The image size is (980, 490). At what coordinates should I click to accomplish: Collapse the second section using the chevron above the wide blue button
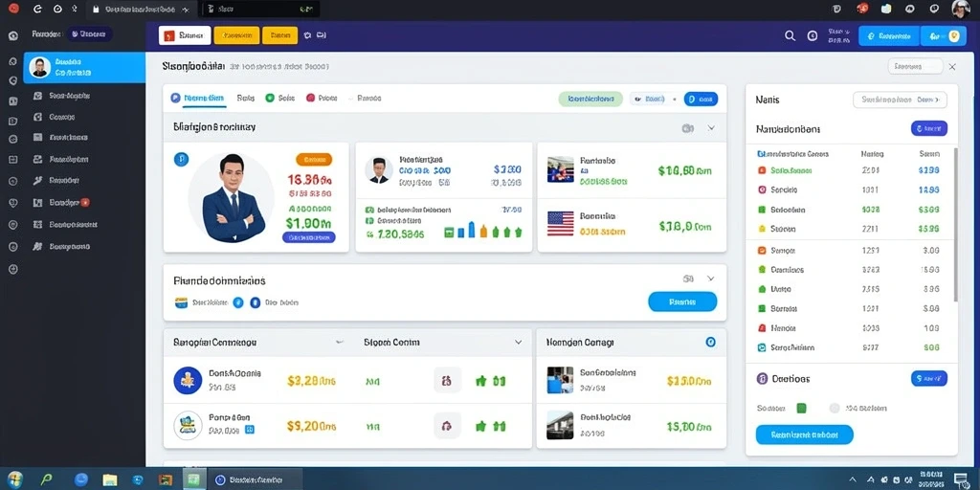pos(711,278)
